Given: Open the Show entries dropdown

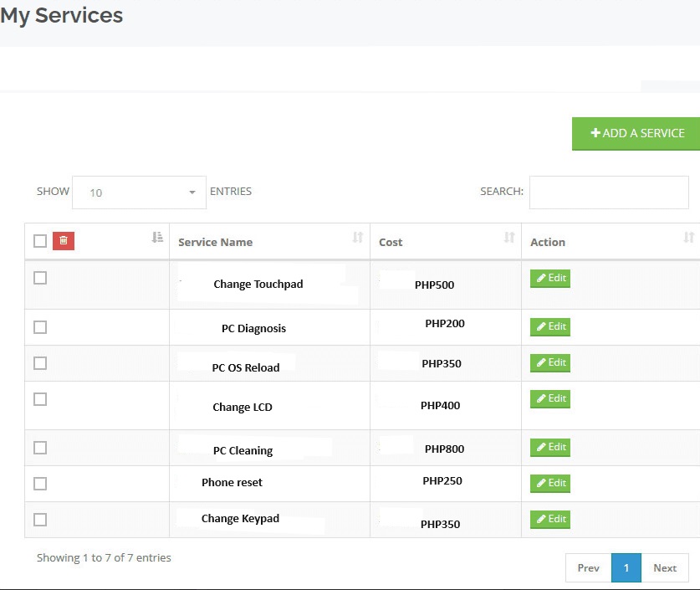Looking at the screenshot, I should 139,192.
